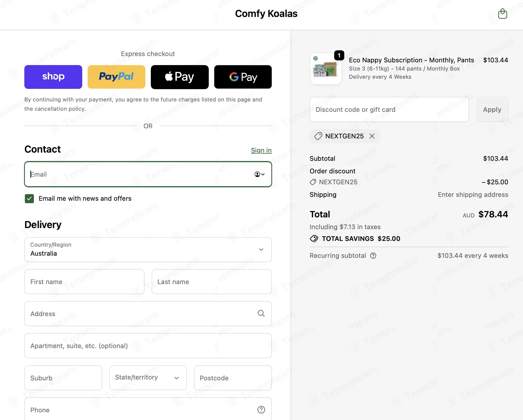
Task: Click the total amount $78.44
Action: (x=493, y=214)
